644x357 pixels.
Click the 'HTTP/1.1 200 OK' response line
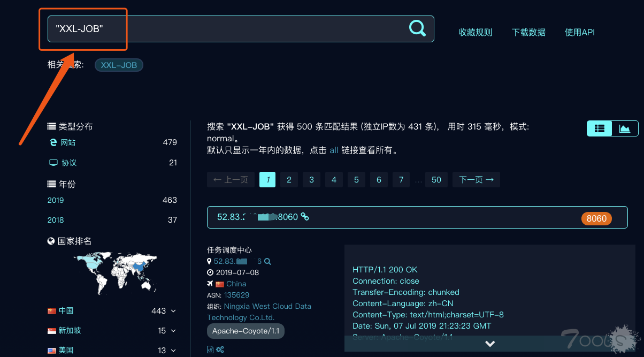tap(385, 270)
